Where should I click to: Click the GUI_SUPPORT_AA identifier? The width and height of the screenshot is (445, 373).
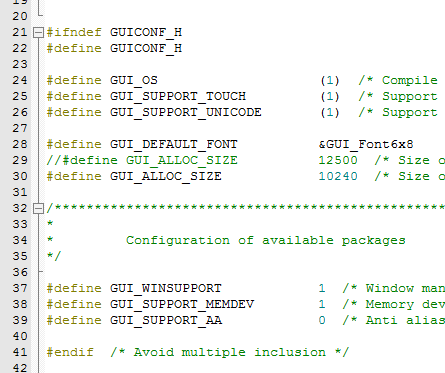pos(166,321)
